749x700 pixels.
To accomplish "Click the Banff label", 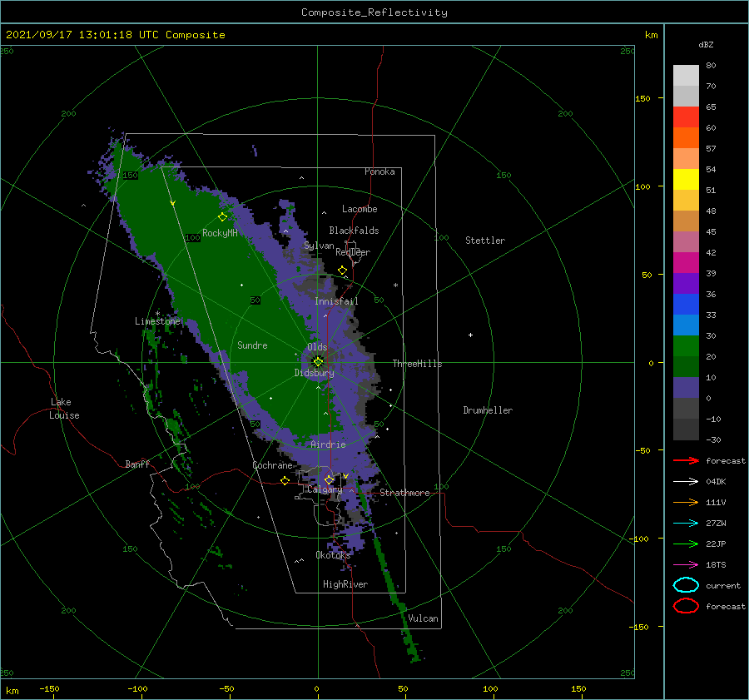I will pos(137,464).
